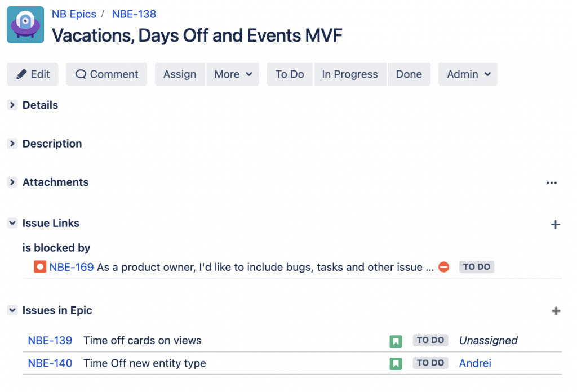The width and height of the screenshot is (577, 392).
Task: Click the Comment speech bubble icon
Action: (81, 74)
